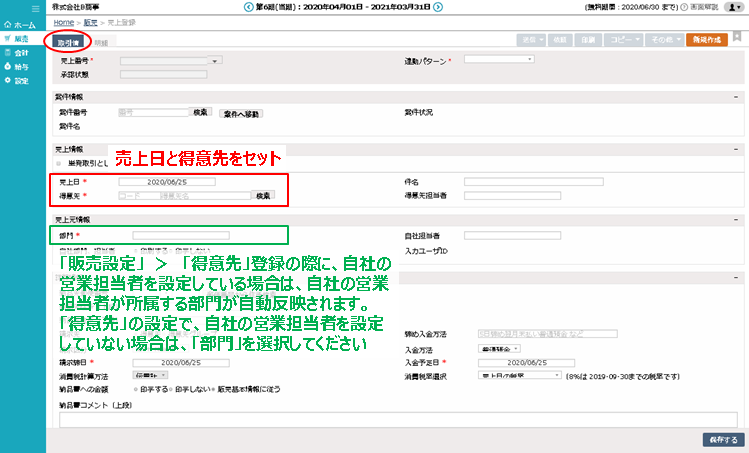The height and width of the screenshot is (453, 749).
Task: Go to previous fiscal period arrow
Action: 248,7
